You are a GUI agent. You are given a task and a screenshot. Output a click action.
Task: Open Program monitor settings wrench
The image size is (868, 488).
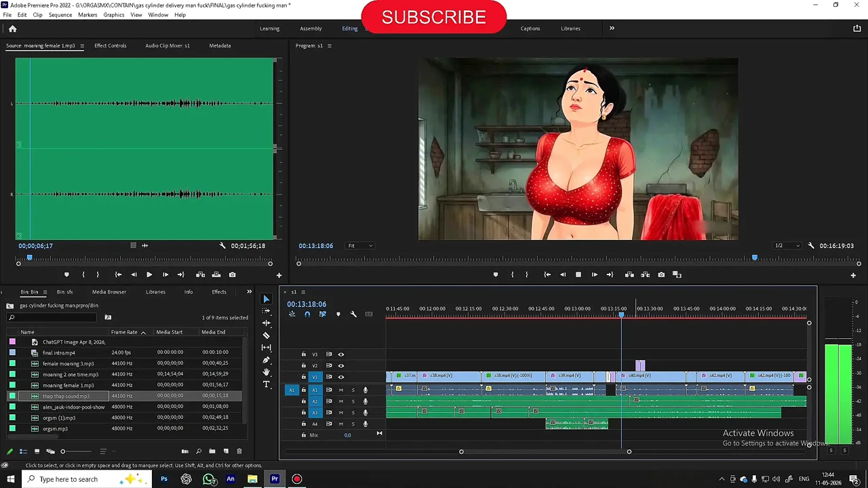click(811, 245)
